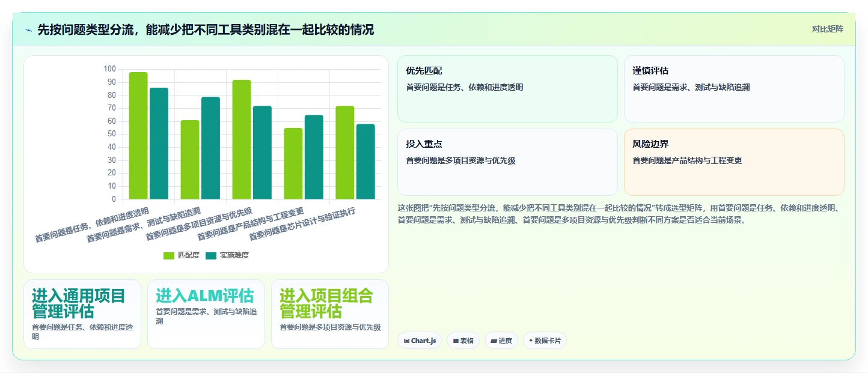Select the 表格 chip
The height and width of the screenshot is (373, 868).
tap(463, 341)
